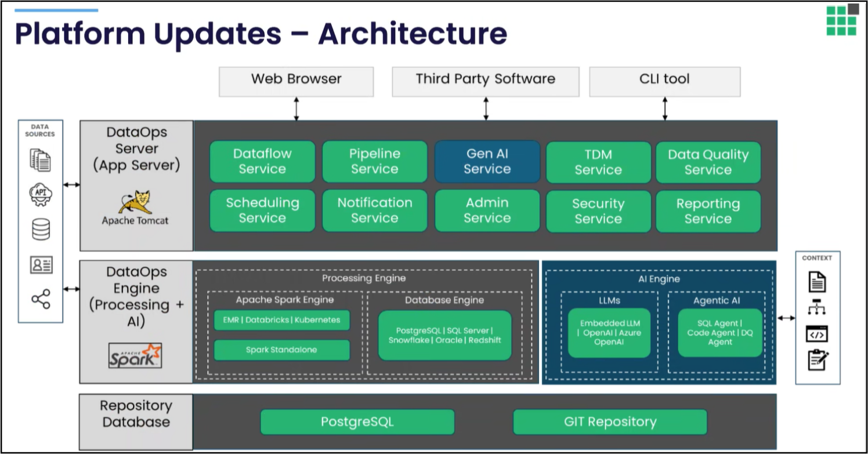The height and width of the screenshot is (454, 868).
Task: Select the Spark Standalone bar
Action: [281, 350]
